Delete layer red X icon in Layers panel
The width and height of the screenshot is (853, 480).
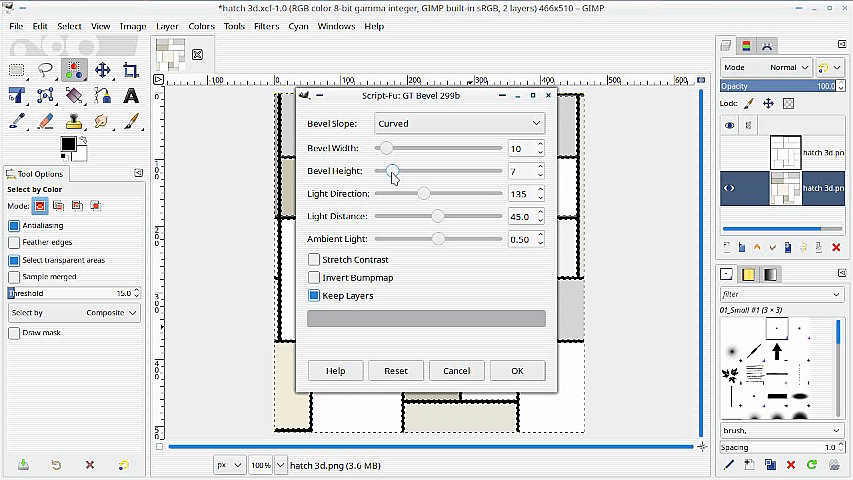click(836, 248)
